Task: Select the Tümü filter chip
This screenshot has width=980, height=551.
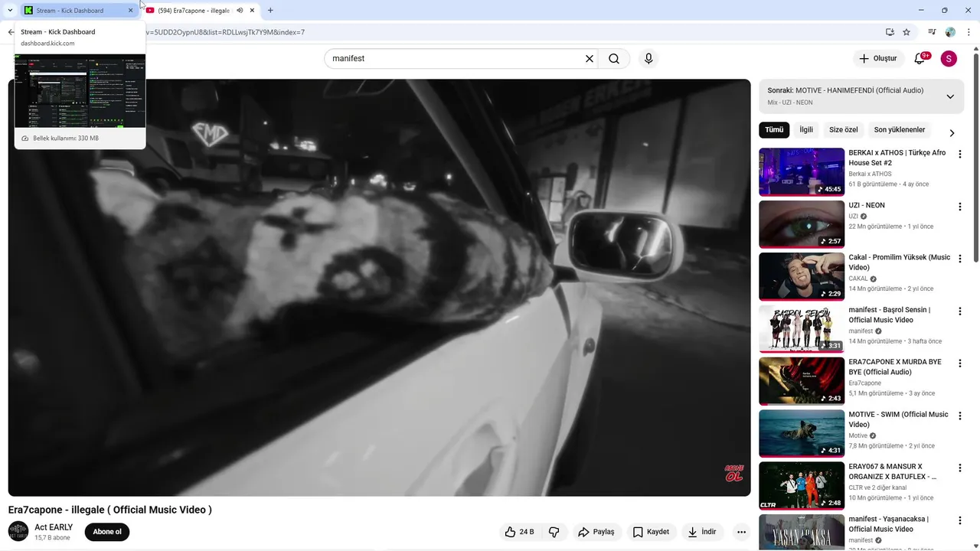Action: (774, 130)
